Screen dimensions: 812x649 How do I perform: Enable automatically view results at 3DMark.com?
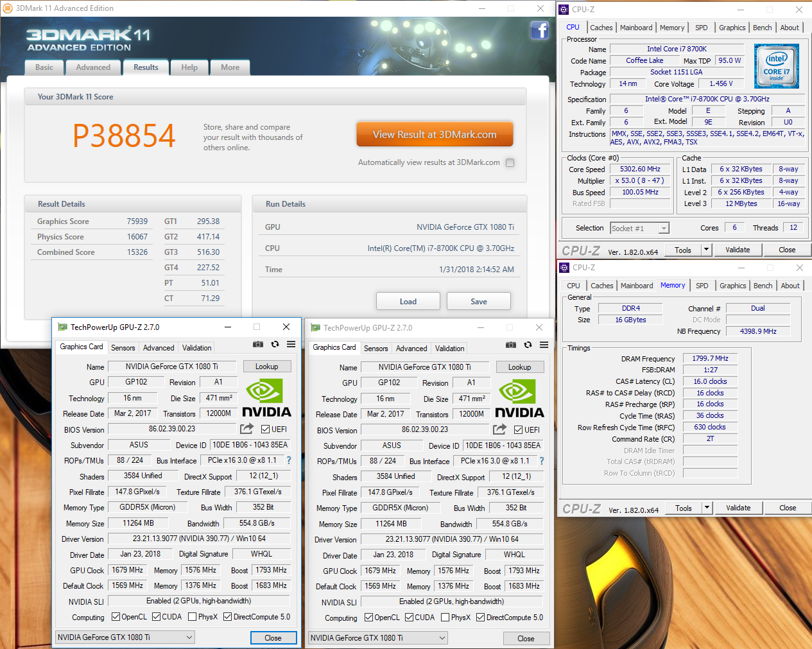tap(510, 162)
